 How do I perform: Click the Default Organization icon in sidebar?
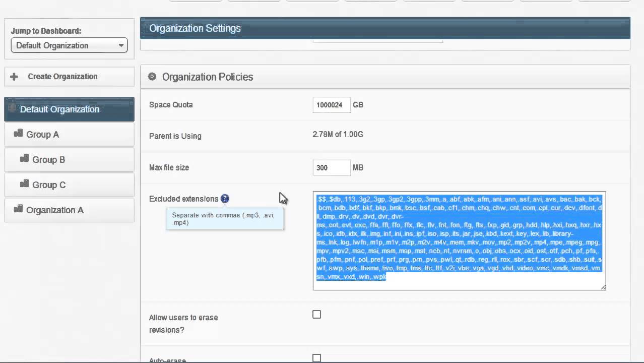[13, 108]
